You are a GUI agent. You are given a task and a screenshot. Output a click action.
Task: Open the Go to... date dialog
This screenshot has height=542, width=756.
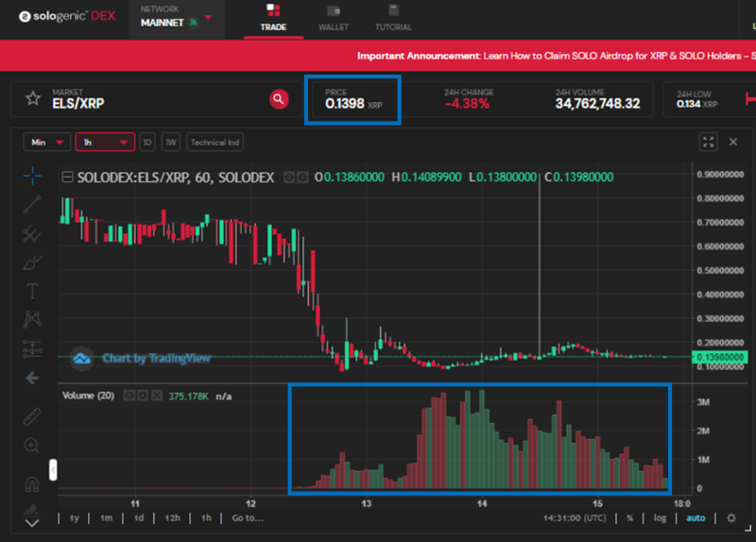pyautogui.click(x=248, y=518)
